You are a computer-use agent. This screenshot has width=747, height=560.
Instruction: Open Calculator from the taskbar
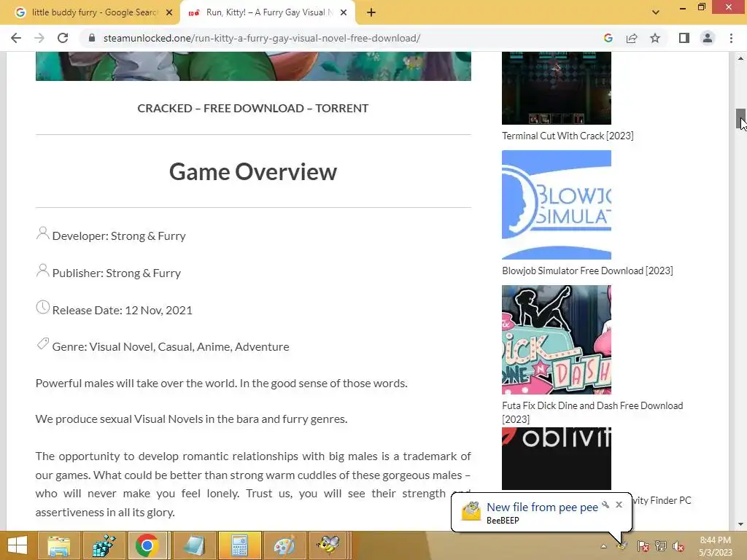pos(239,545)
